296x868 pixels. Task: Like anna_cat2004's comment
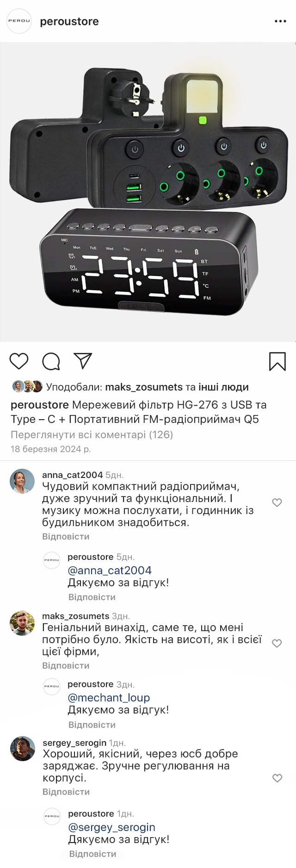click(277, 502)
